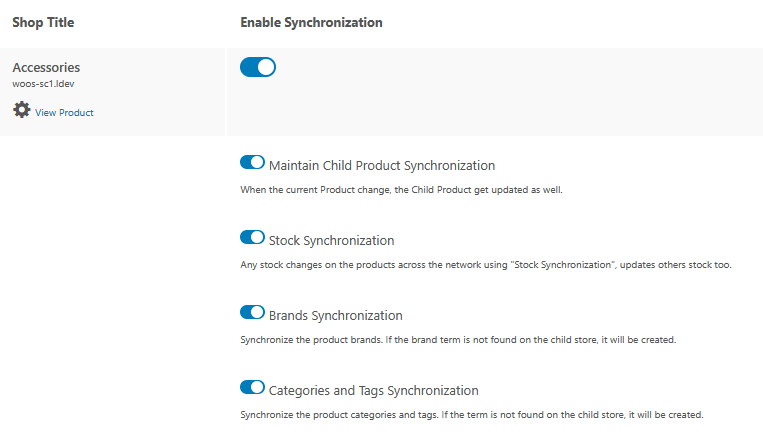763x440 pixels.
Task: Click the gear icon beside View Product
Action: pyautogui.click(x=21, y=110)
